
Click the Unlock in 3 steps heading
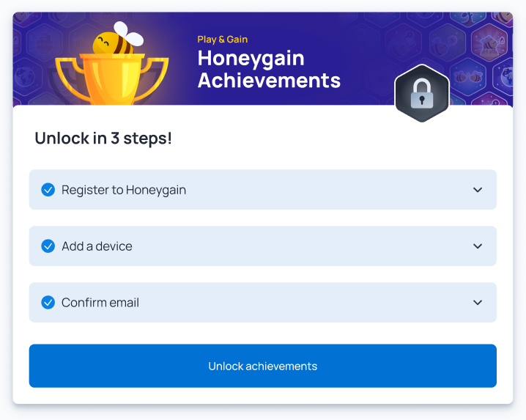click(103, 138)
